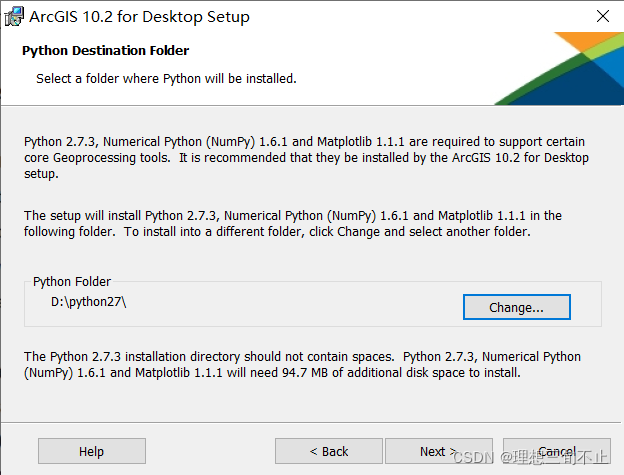Click the ArcGIS 10.2 for Desktop Setup title
624x475 pixels.
pos(139,17)
